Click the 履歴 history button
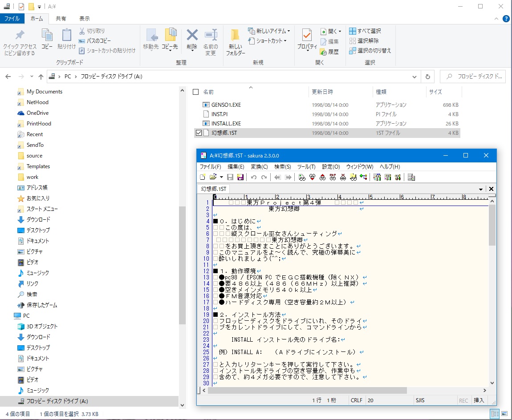Screen dimensions: 512x420 [x=329, y=52]
